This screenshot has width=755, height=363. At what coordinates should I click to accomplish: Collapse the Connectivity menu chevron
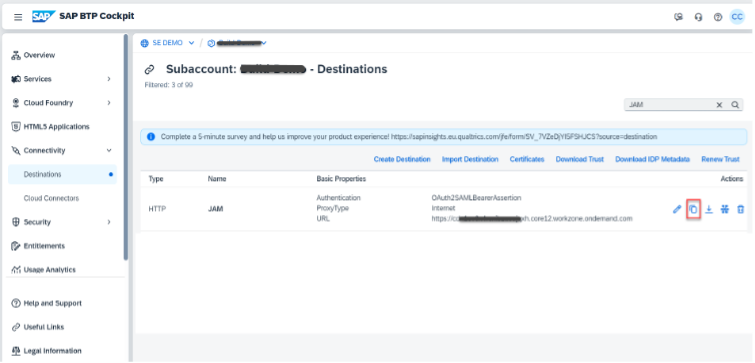coord(109,150)
